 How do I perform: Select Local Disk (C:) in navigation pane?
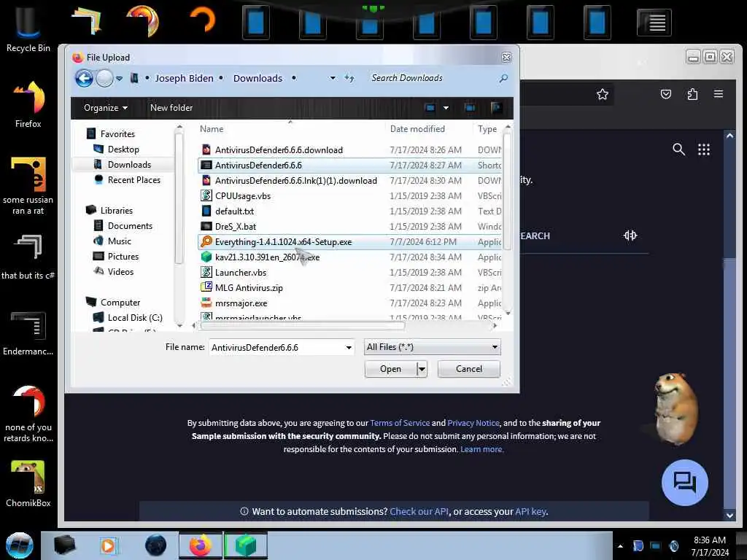(x=135, y=317)
